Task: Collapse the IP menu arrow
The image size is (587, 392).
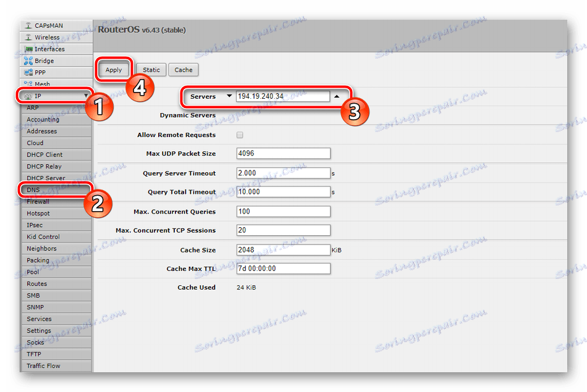Action: tap(86, 96)
